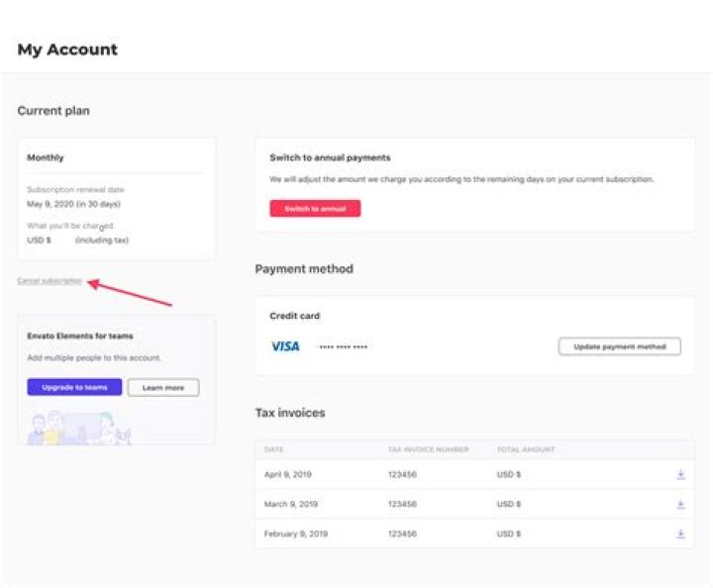Select the February 9, 2019 date cell
Viewport: 713px width, 588px height.
(295, 534)
